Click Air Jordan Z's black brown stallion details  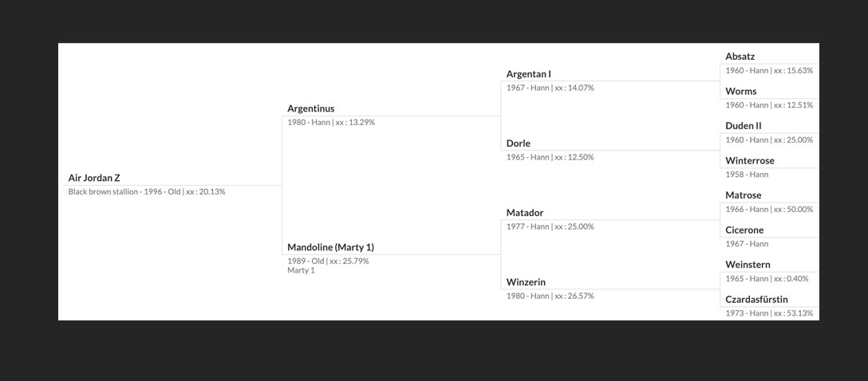pos(147,192)
